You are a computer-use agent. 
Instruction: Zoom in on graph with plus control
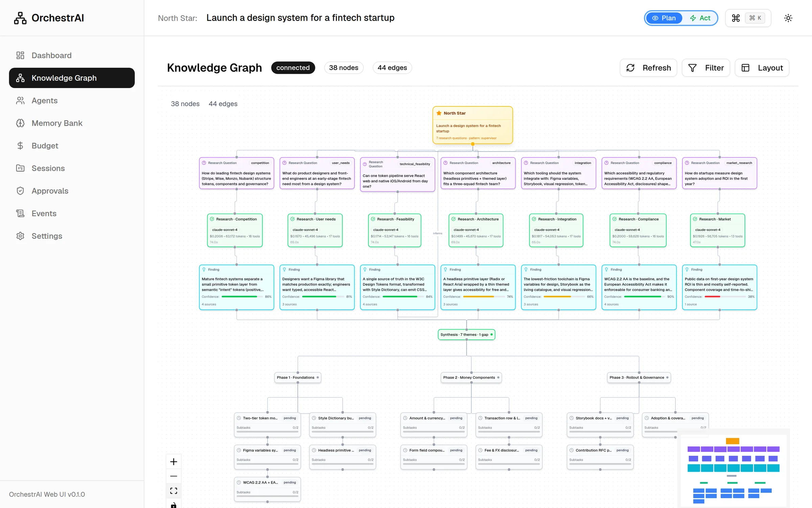coord(174,462)
